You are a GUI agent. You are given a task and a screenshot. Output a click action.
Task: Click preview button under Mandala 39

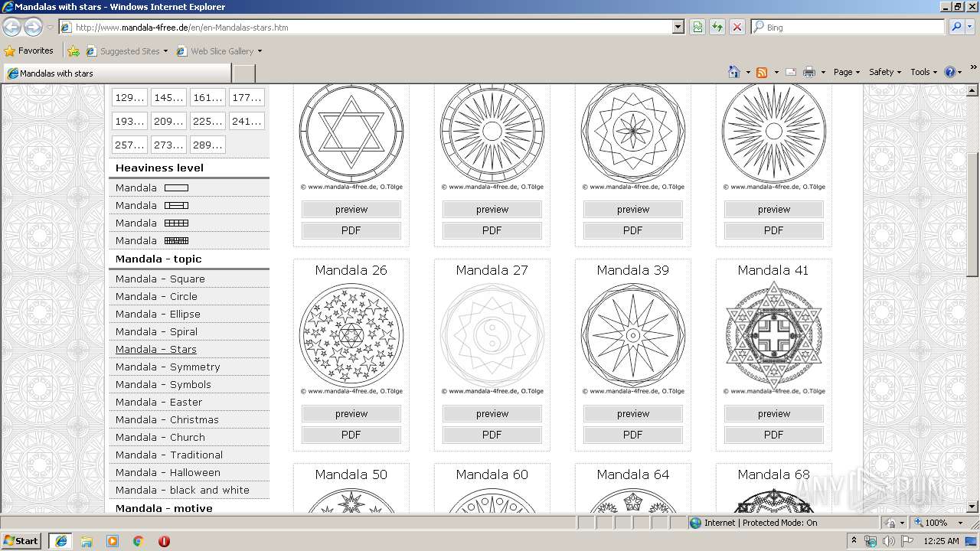633,414
